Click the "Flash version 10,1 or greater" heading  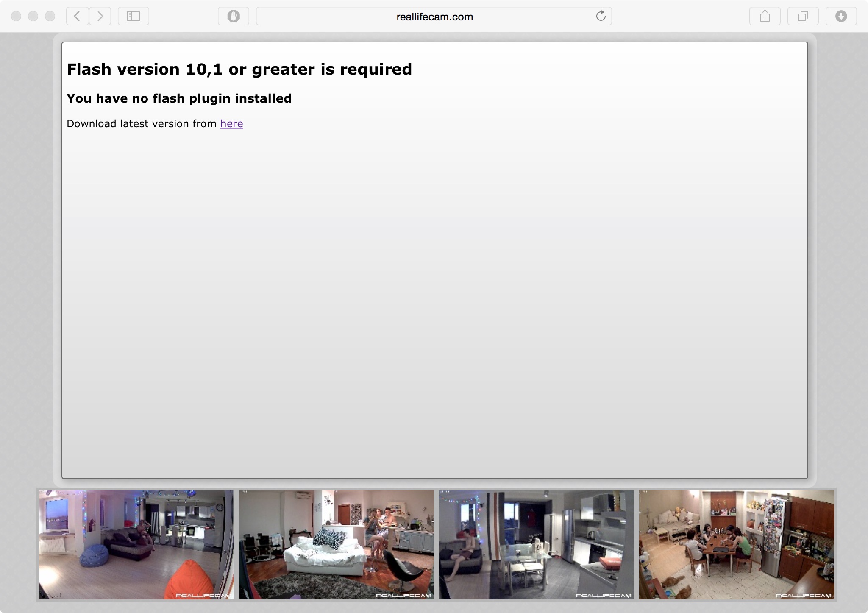pos(239,70)
